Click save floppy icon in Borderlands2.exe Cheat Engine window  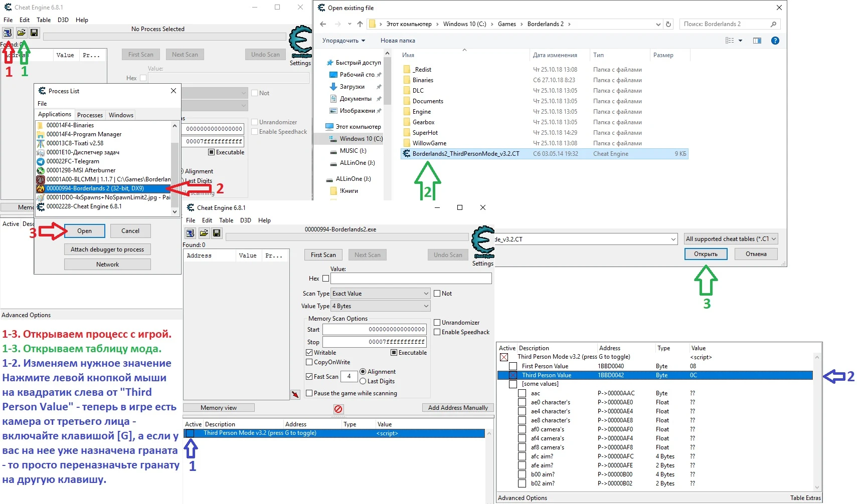pyautogui.click(x=217, y=233)
